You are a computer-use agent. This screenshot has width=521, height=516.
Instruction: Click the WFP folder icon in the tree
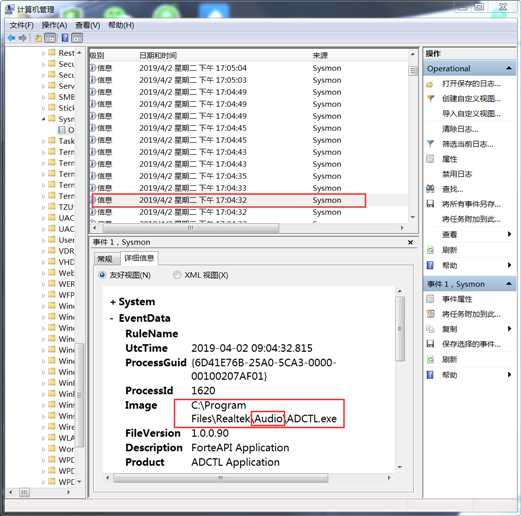point(52,295)
